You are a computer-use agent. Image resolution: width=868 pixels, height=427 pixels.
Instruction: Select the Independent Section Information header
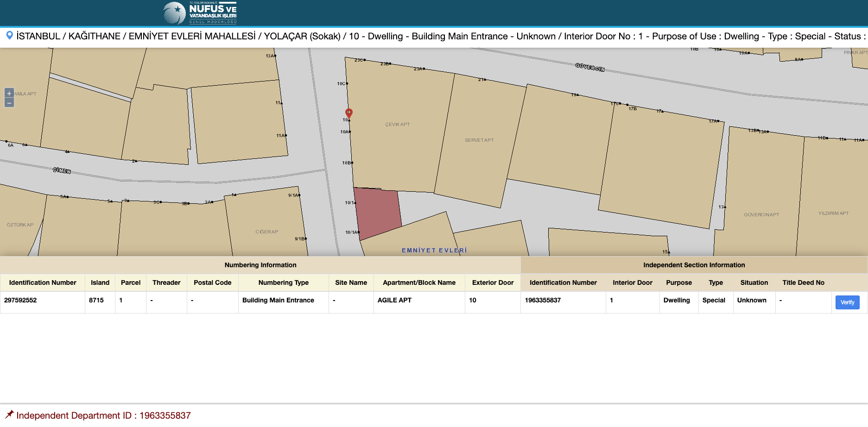[694, 265]
